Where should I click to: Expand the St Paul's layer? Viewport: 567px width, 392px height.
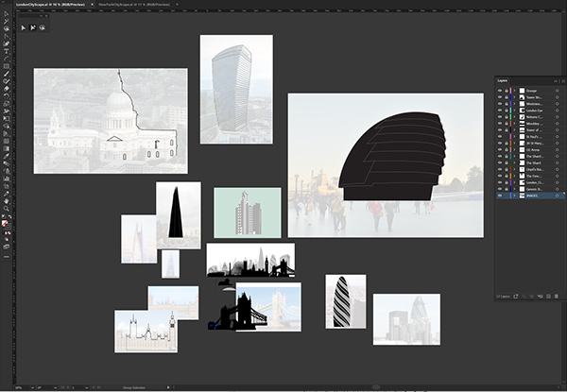(x=515, y=137)
